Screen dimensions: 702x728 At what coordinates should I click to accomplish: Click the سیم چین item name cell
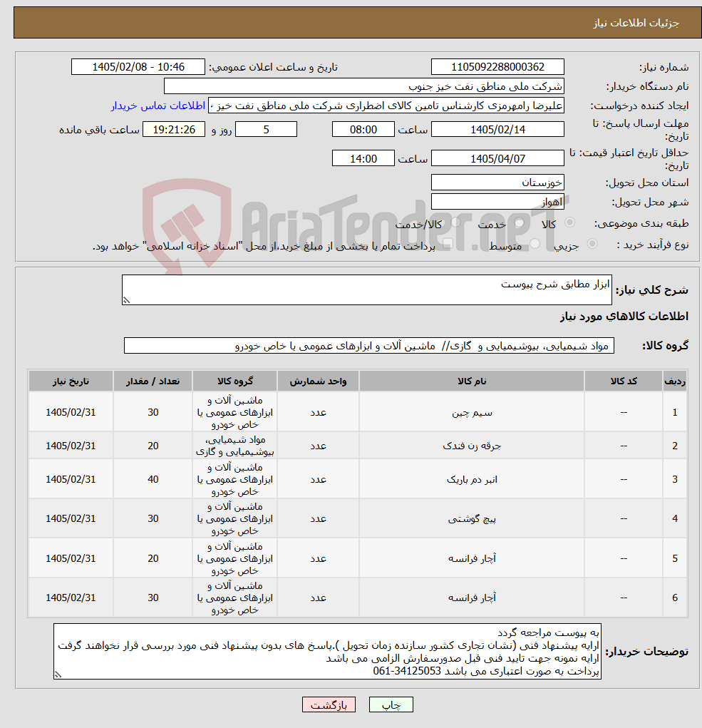pyautogui.click(x=471, y=412)
